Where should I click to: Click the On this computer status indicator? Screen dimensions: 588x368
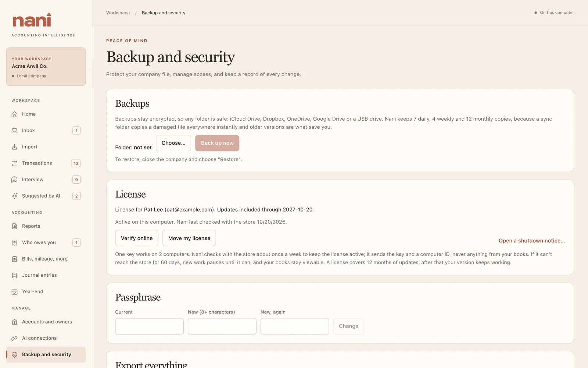[x=554, y=13]
